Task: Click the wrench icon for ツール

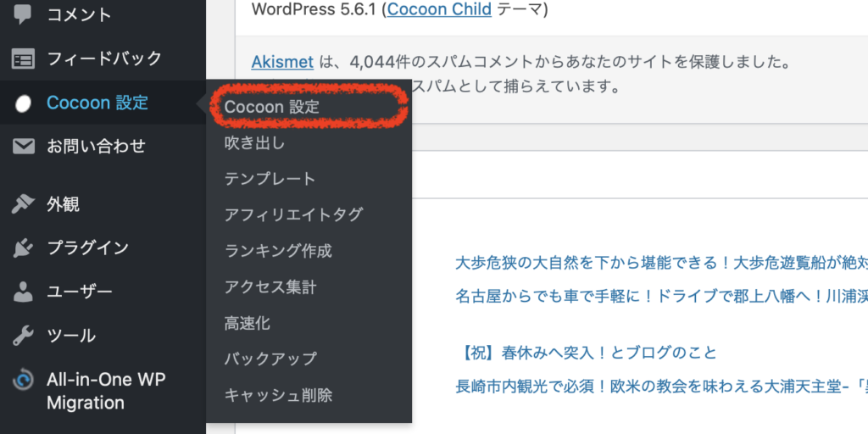Action: (23, 336)
